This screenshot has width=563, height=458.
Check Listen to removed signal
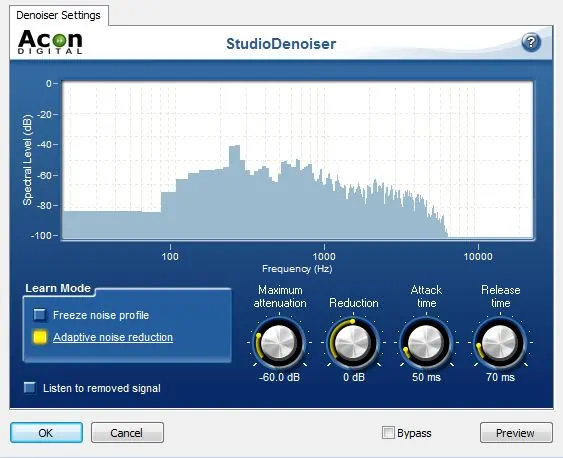pos(30,388)
